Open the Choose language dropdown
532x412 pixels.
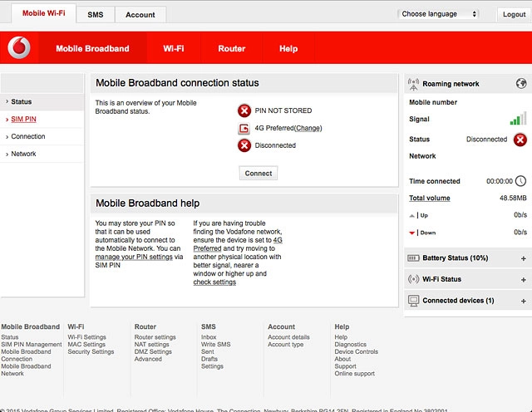[x=439, y=14]
